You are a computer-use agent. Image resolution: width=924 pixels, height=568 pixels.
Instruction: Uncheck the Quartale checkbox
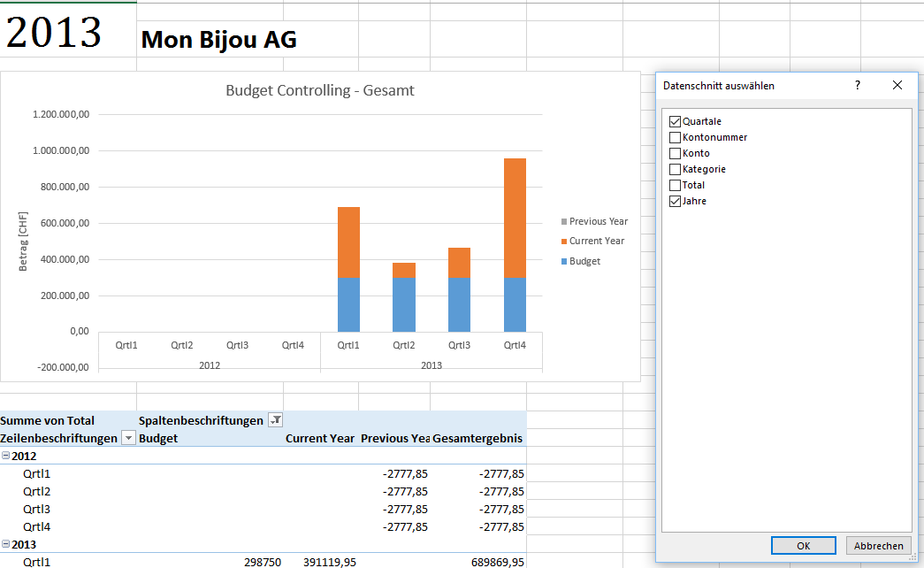coord(676,121)
